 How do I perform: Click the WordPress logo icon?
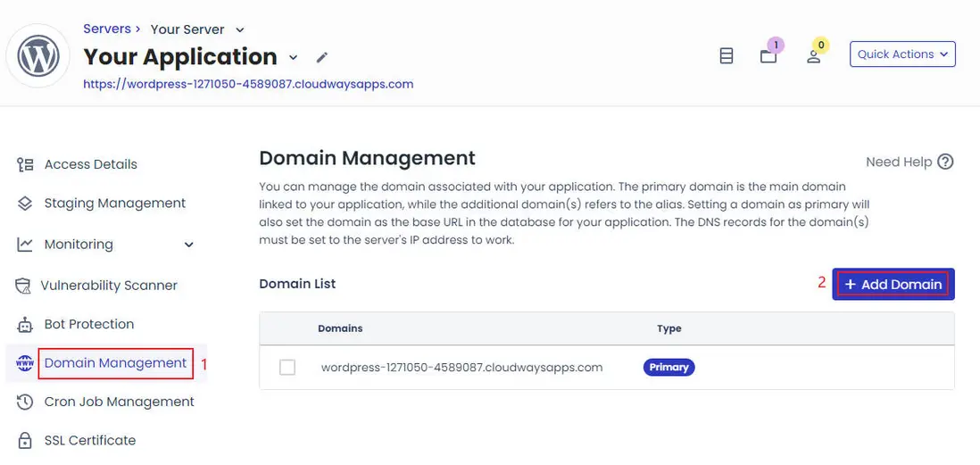coord(38,55)
